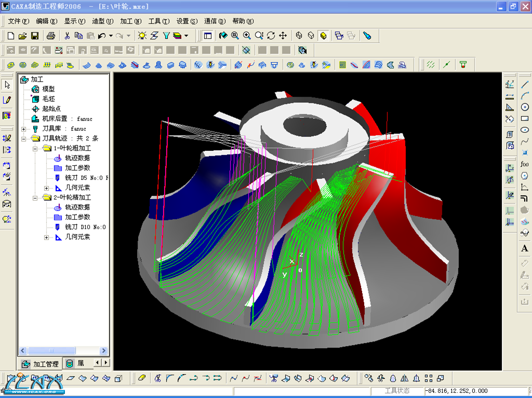
Task: Select the Circle drawing tool
Action: tap(525, 107)
